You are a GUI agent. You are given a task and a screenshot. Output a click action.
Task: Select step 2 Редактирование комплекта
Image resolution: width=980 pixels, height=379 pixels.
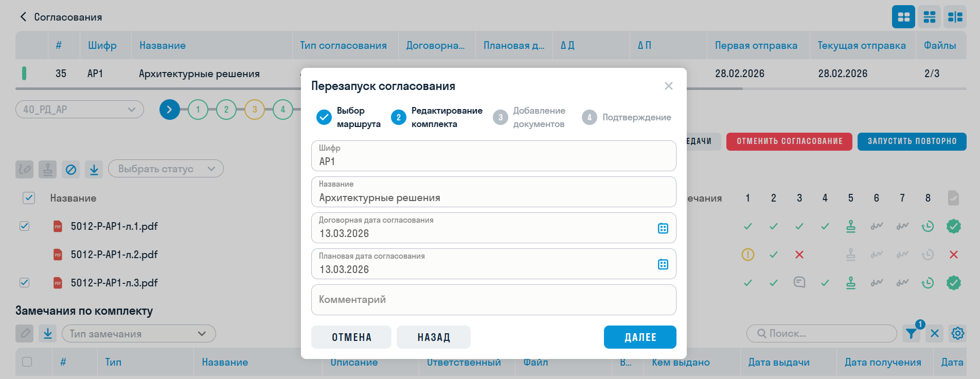pyautogui.click(x=437, y=117)
